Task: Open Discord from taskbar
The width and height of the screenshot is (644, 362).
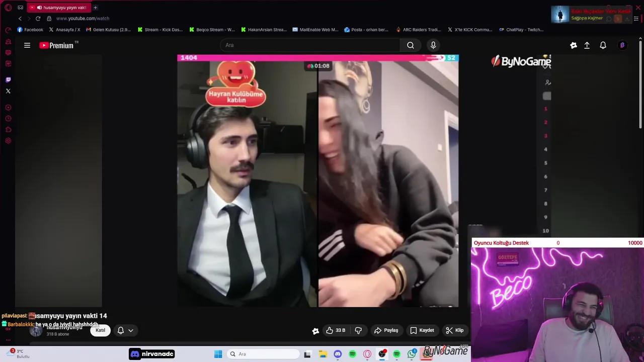Action: point(338,354)
